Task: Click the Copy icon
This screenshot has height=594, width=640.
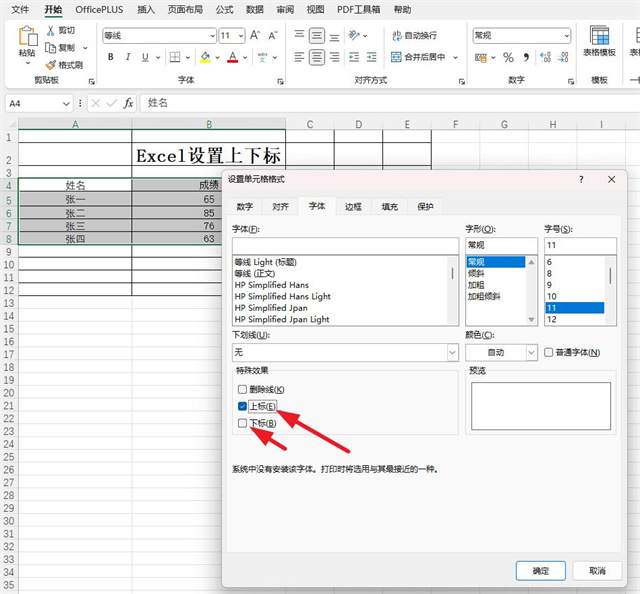Action: click(x=50, y=48)
